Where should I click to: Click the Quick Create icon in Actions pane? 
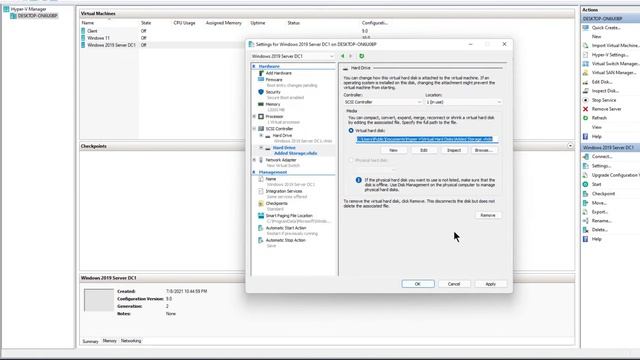click(x=586, y=28)
